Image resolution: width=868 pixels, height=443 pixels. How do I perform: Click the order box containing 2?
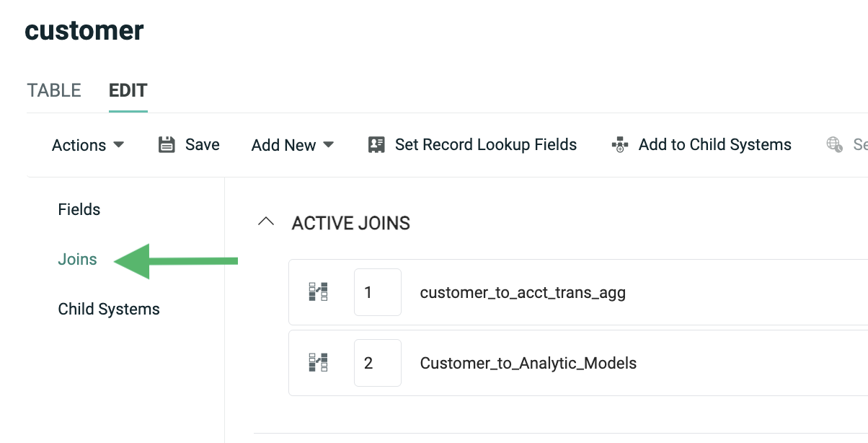click(377, 362)
